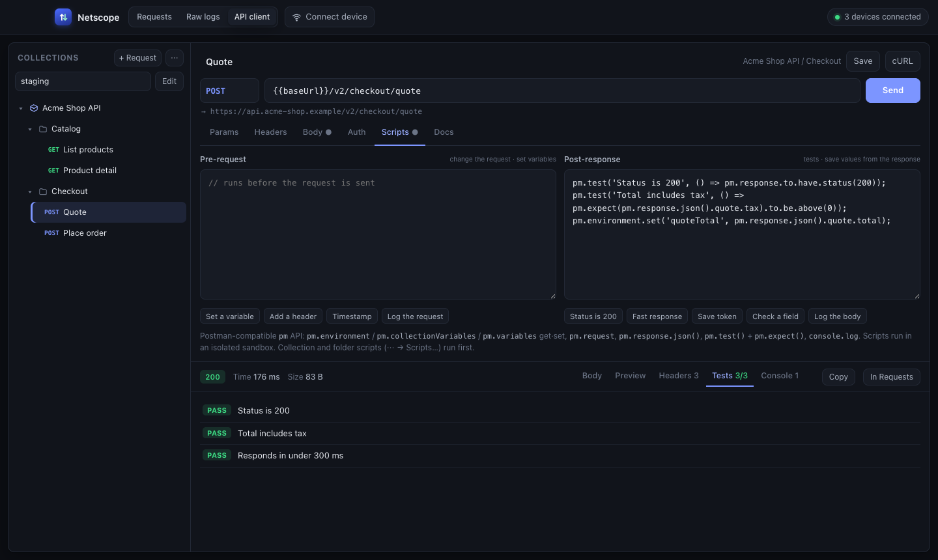Click into the Pre-request script editor
938x560 pixels.
pyautogui.click(x=378, y=234)
